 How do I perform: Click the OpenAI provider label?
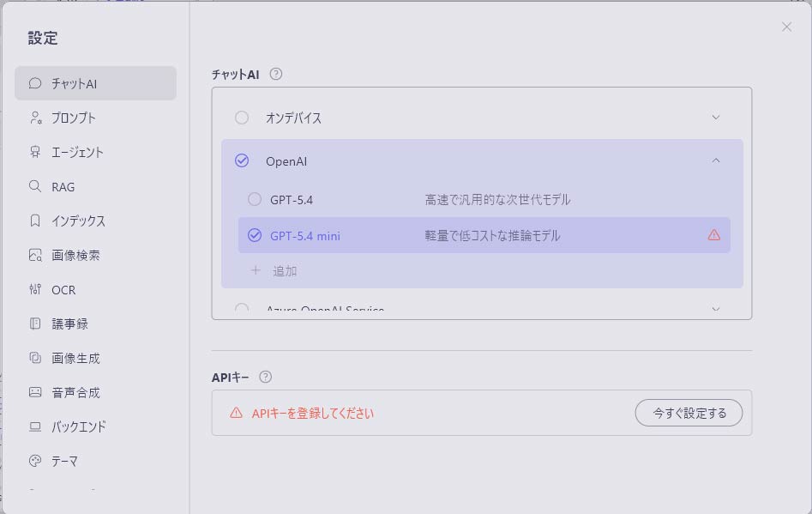(286, 161)
